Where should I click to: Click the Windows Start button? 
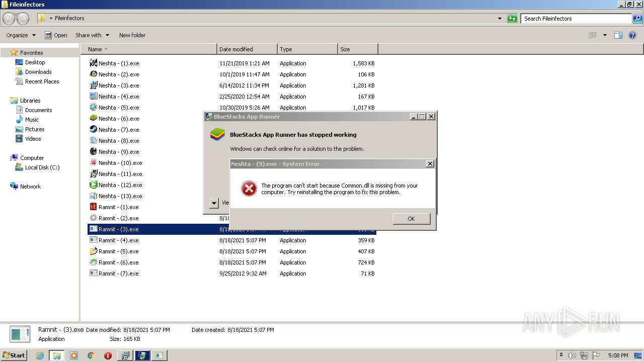(14, 355)
